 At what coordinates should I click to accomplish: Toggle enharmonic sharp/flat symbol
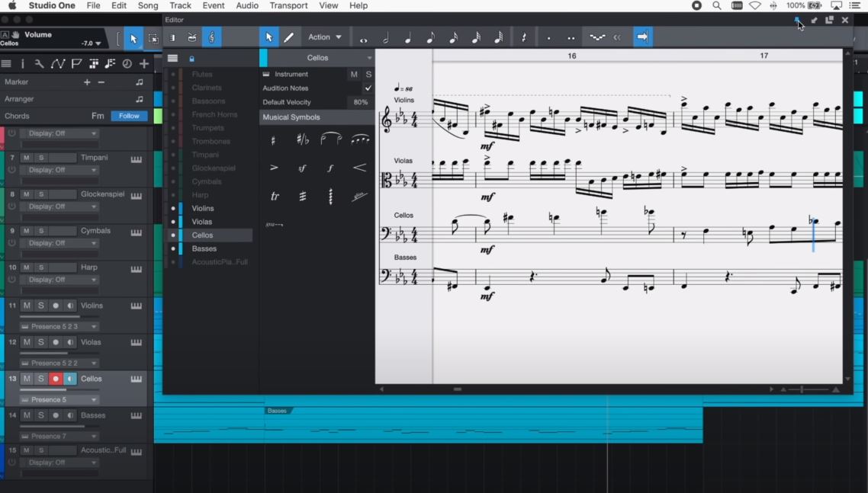click(302, 139)
